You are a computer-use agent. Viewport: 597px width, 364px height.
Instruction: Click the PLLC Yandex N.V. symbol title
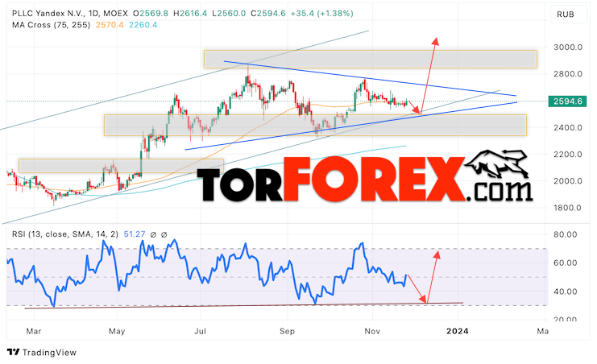point(48,14)
